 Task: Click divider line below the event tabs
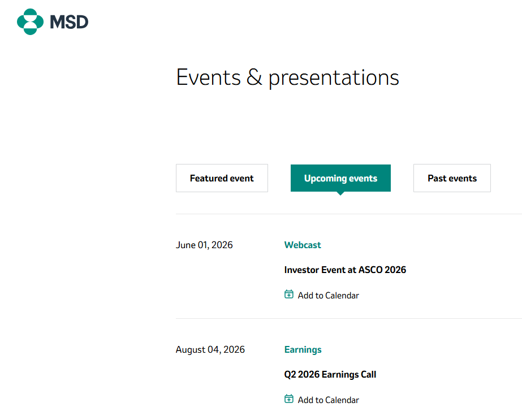(x=349, y=214)
